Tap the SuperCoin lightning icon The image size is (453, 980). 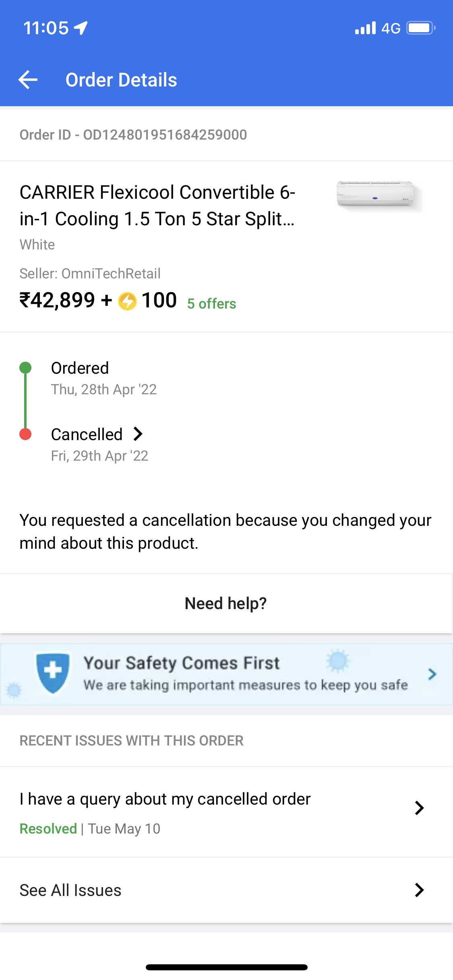(127, 301)
